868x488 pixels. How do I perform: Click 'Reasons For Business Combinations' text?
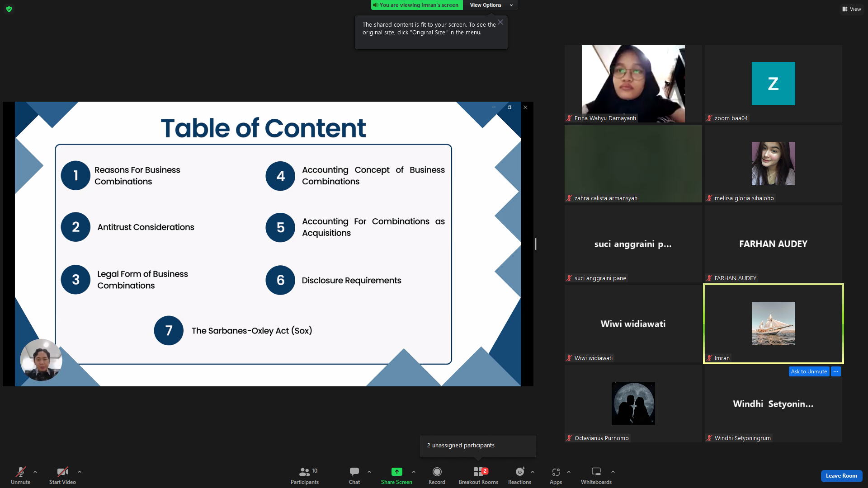click(137, 176)
